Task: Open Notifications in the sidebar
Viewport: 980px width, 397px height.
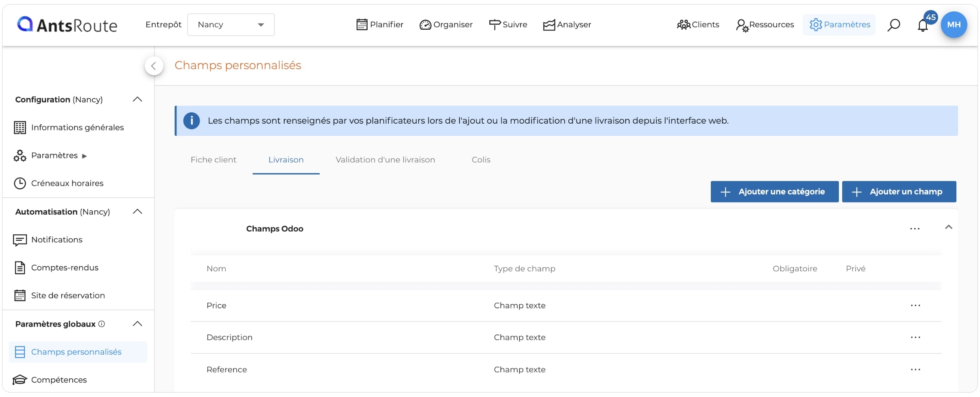Action: 57,240
